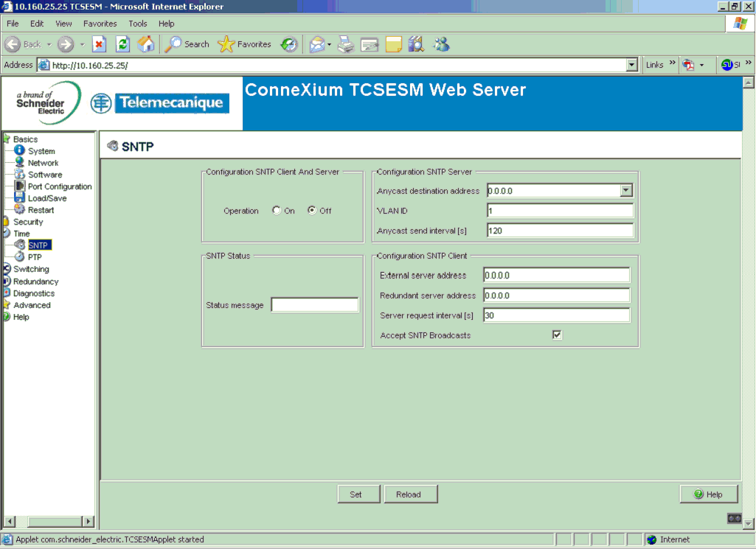Click the PDF toolbar icon next to Links
Image resolution: width=756 pixels, height=549 pixels.
pos(688,65)
